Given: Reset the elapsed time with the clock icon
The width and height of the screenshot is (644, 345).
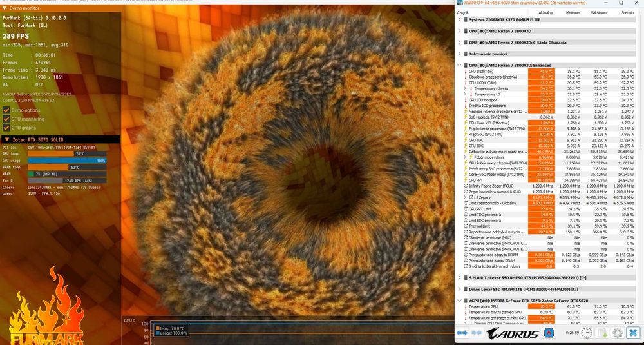Looking at the screenshot, I should click(x=587, y=333).
